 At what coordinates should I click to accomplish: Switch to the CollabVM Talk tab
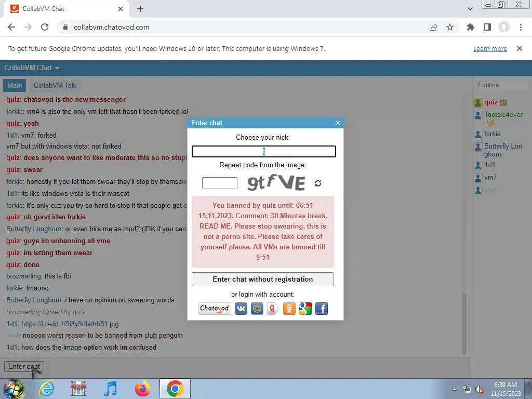pyautogui.click(x=55, y=86)
